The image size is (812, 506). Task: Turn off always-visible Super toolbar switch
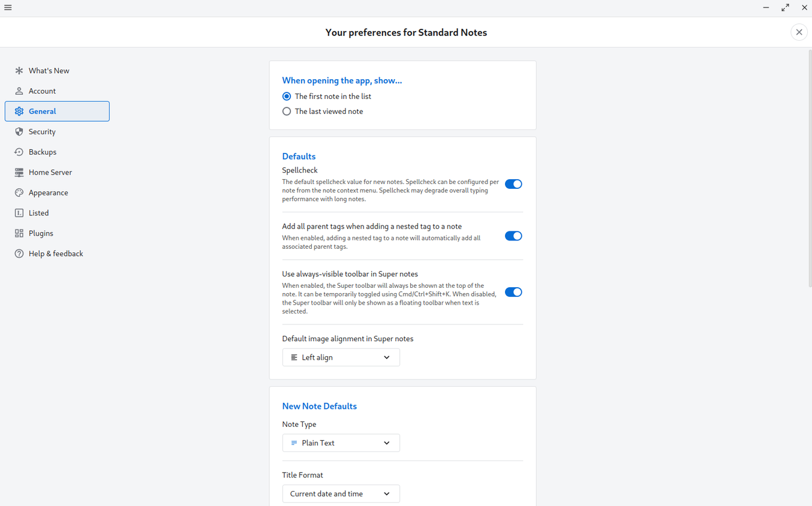click(513, 292)
